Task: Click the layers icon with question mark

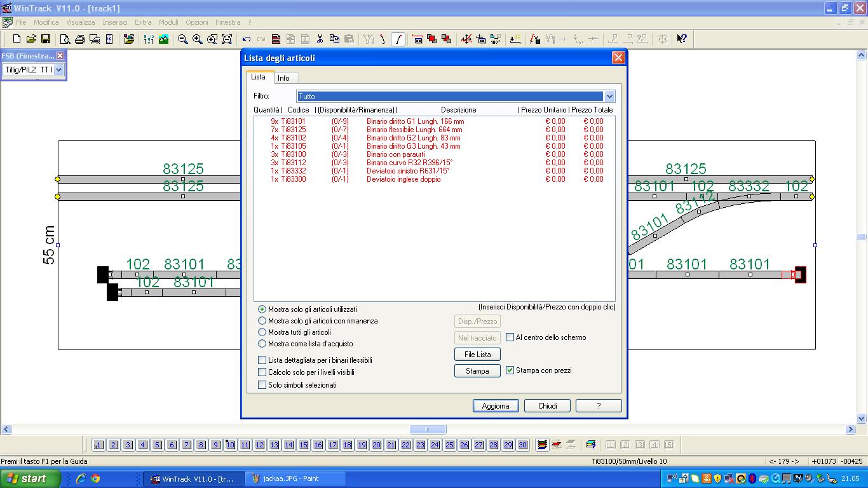Action: click(590, 445)
